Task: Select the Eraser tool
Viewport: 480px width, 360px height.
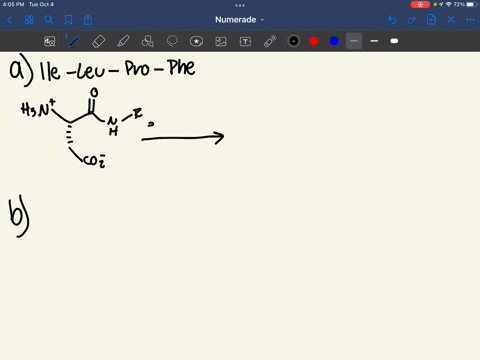Action: click(98, 41)
